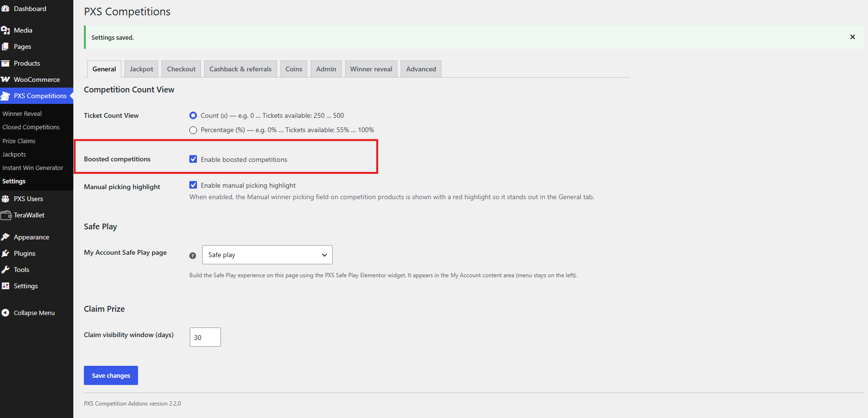Open the Safe play page dropdown

(267, 255)
